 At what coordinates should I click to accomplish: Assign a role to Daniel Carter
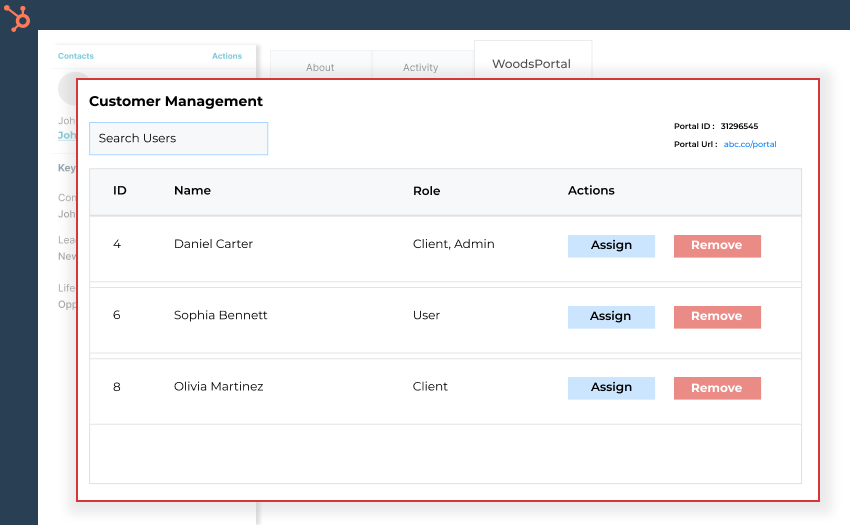[x=611, y=246]
